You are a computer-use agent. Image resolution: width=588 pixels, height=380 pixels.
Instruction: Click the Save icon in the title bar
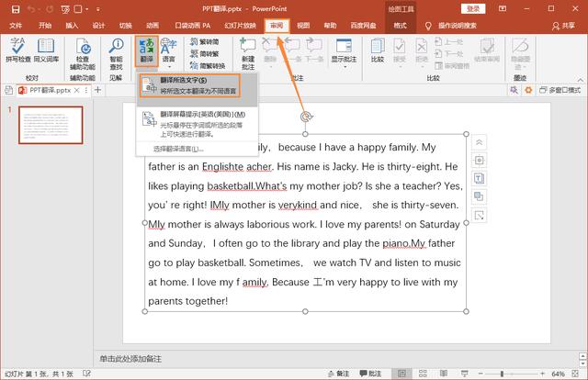(x=16, y=9)
